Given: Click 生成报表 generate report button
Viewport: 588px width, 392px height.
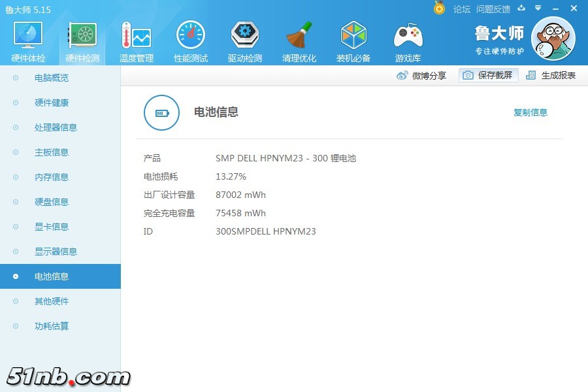Looking at the screenshot, I should [551, 75].
